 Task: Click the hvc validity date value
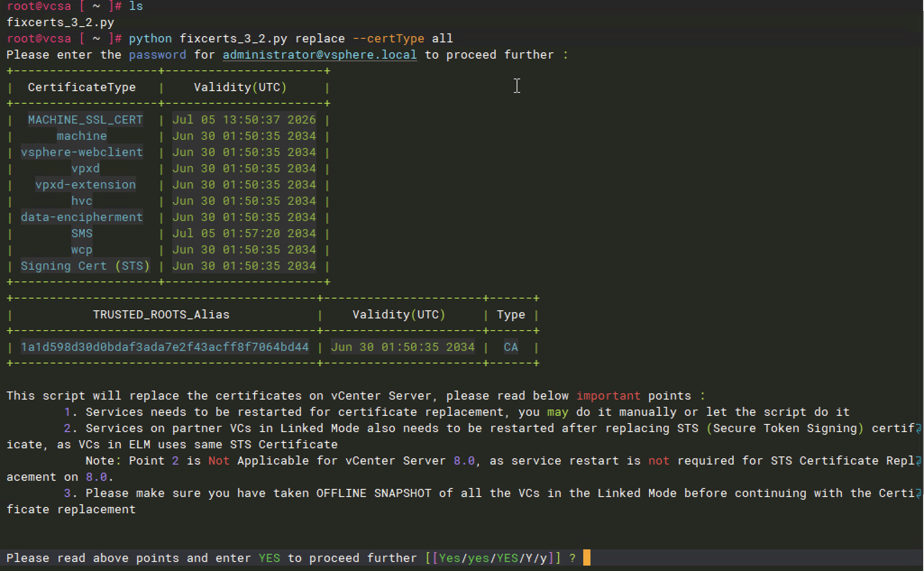244,201
